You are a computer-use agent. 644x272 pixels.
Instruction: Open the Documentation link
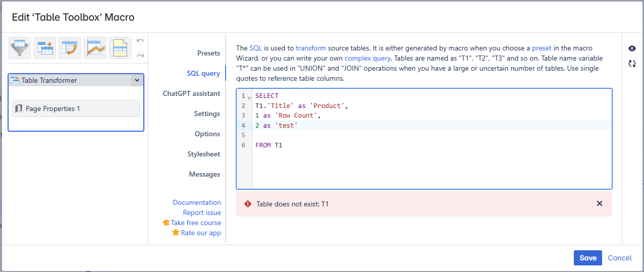coord(197,202)
